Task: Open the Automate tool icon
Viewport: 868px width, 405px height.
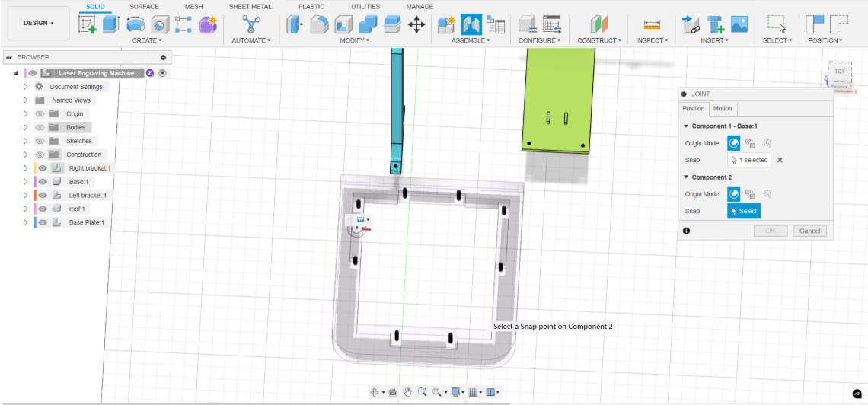Action: 251,24
